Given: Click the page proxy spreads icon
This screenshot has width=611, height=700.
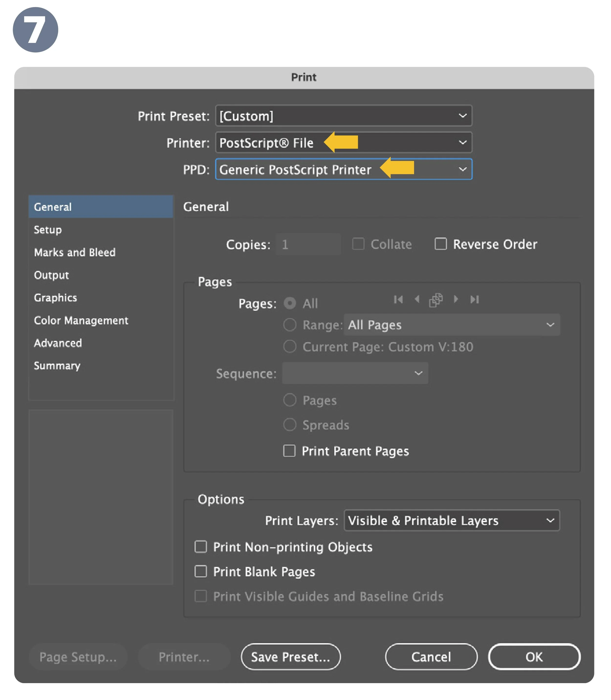Looking at the screenshot, I should (x=436, y=299).
